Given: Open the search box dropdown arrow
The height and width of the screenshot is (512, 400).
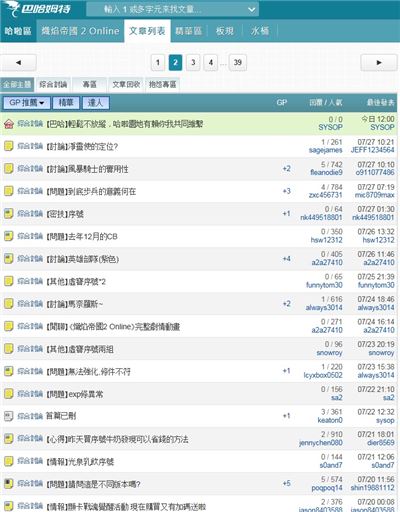Looking at the screenshot, I should pos(252,9).
